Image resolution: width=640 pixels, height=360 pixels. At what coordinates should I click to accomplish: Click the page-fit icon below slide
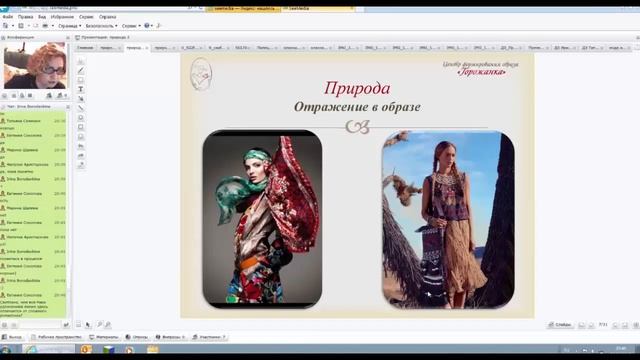78,325
